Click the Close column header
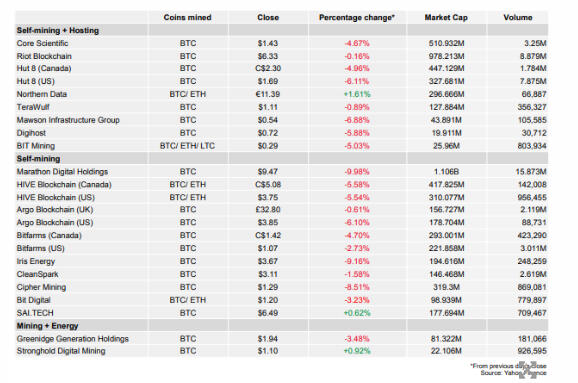 268,17
